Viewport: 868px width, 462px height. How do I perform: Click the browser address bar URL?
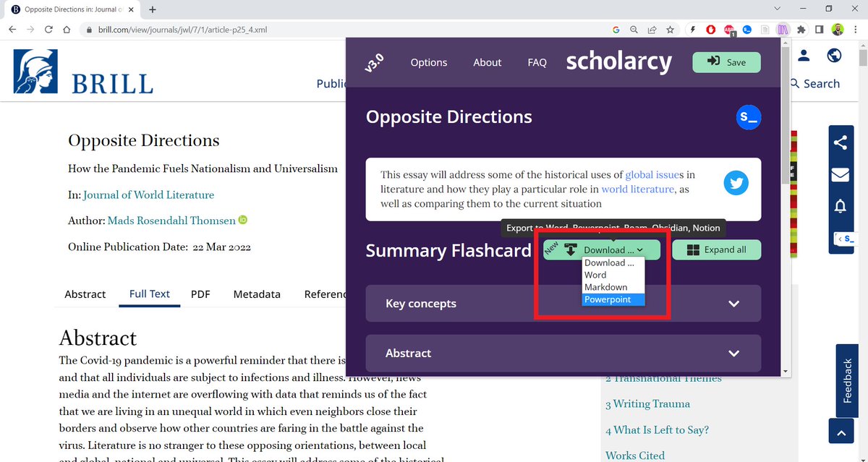[184, 30]
